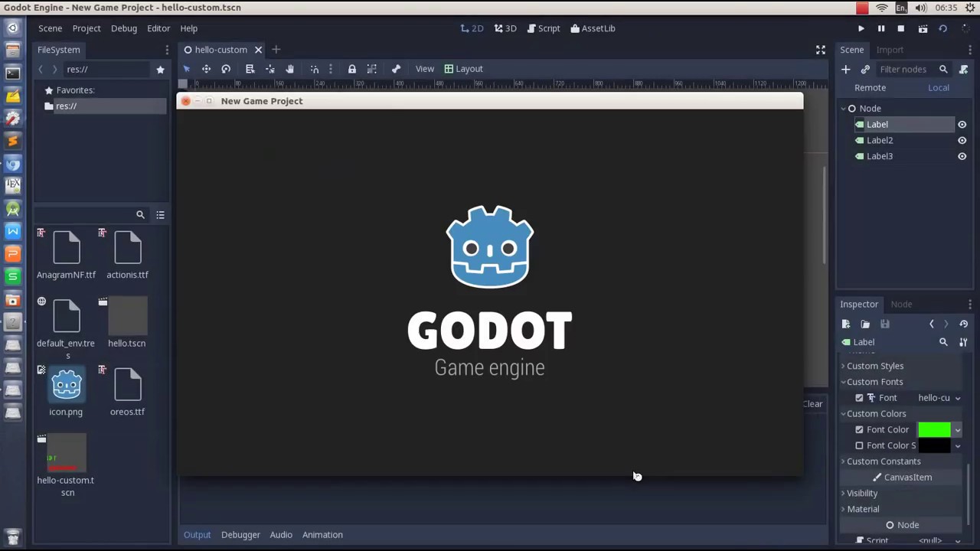Add a new node with plus icon

pyautogui.click(x=845, y=70)
